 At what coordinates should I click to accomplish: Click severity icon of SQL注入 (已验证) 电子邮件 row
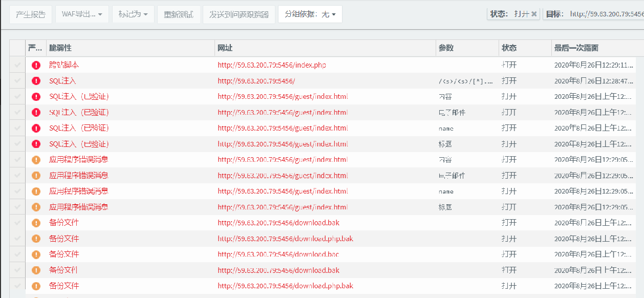pyautogui.click(x=36, y=113)
